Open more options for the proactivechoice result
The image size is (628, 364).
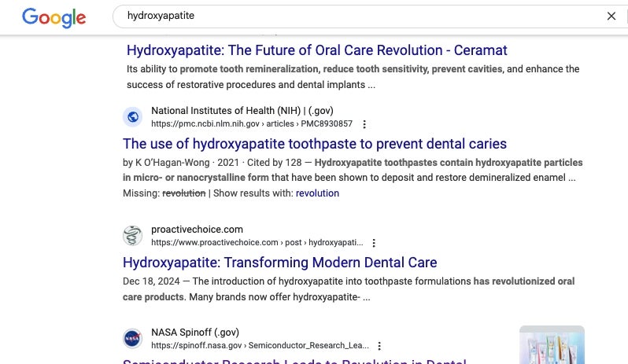point(374,243)
